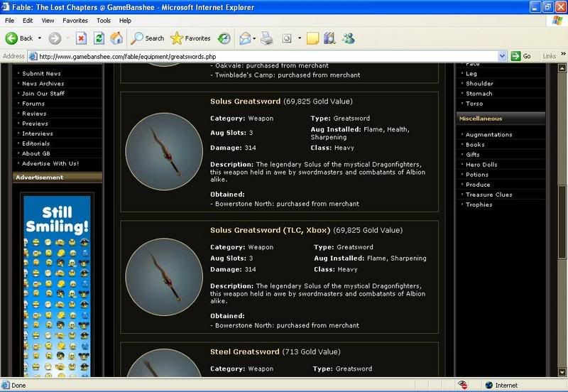The height and width of the screenshot is (392, 568).
Task: Stop page loading with red X icon
Action: (81, 38)
